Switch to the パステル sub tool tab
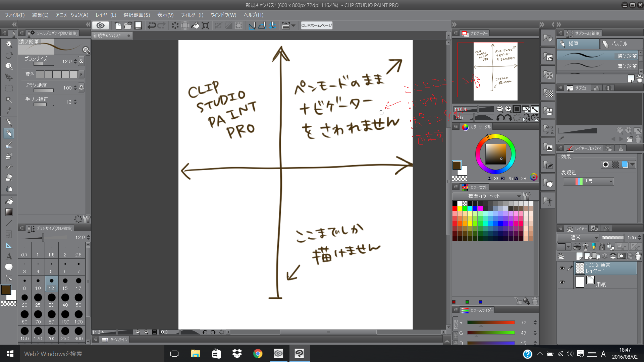This screenshot has height=362, width=644. [619, 44]
